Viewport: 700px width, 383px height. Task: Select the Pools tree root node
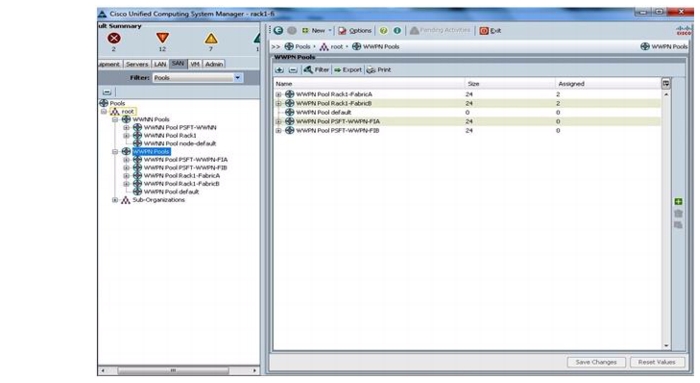click(x=112, y=103)
